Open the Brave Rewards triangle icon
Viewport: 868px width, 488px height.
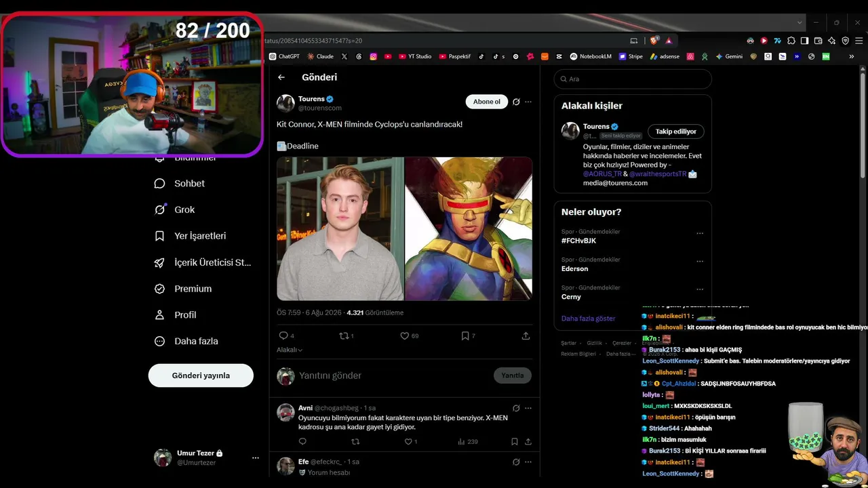[669, 41]
